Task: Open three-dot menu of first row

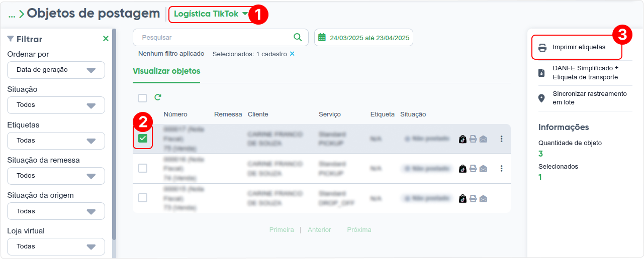Action: point(501,139)
